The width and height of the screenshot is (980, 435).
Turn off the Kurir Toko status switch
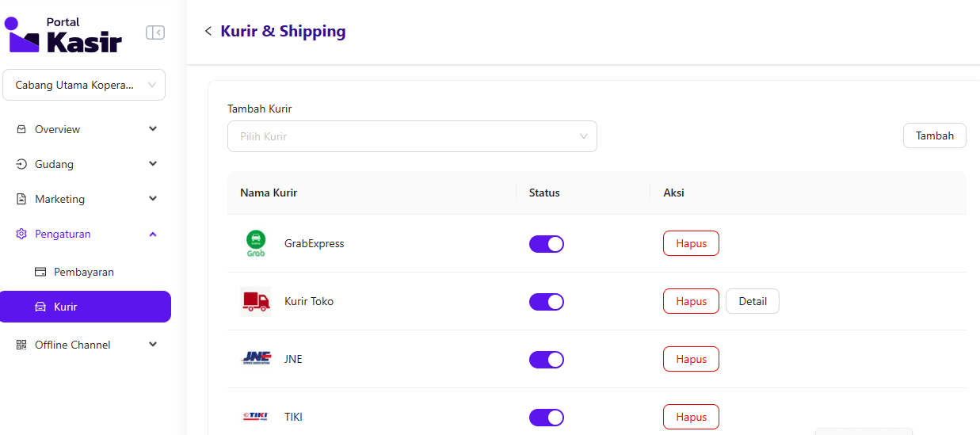point(547,302)
